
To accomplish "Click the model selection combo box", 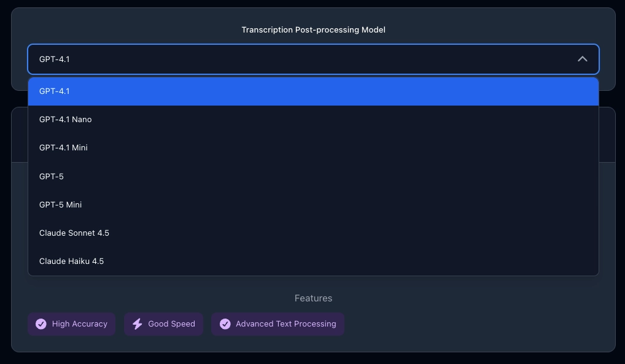I will (x=313, y=59).
